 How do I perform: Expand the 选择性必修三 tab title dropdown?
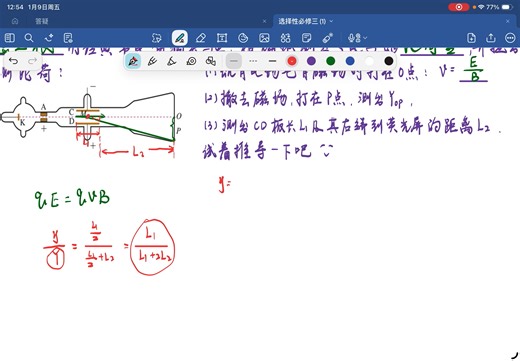(331, 21)
